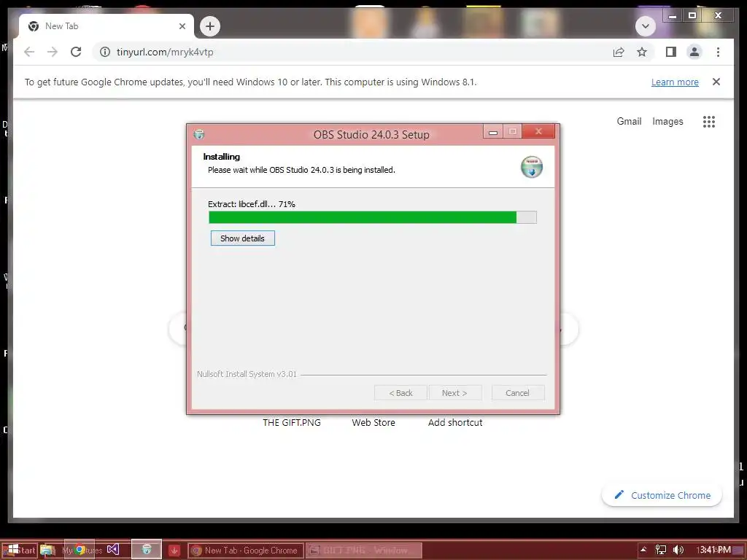The height and width of the screenshot is (560, 747).
Task: Open Chrome three-dot menu
Action: pyautogui.click(x=718, y=52)
